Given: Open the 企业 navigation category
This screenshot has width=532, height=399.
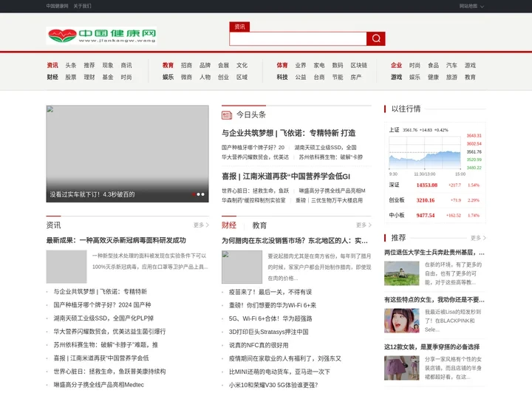Looking at the screenshot, I should pos(396,65).
